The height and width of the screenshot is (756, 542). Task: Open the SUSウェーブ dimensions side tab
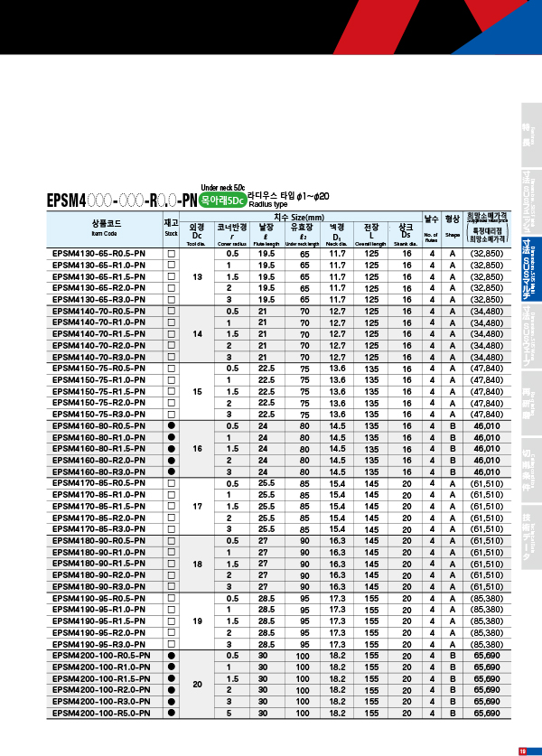click(x=531, y=337)
